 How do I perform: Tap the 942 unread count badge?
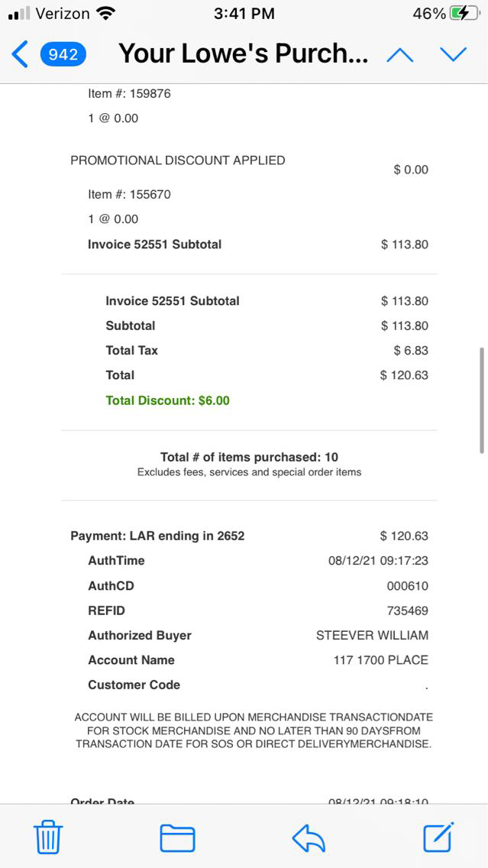point(63,54)
